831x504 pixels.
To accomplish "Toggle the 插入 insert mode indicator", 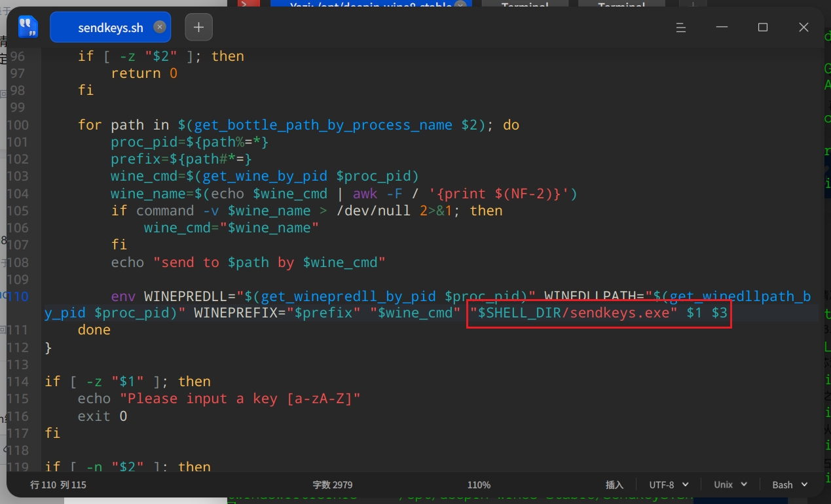I will coord(614,485).
